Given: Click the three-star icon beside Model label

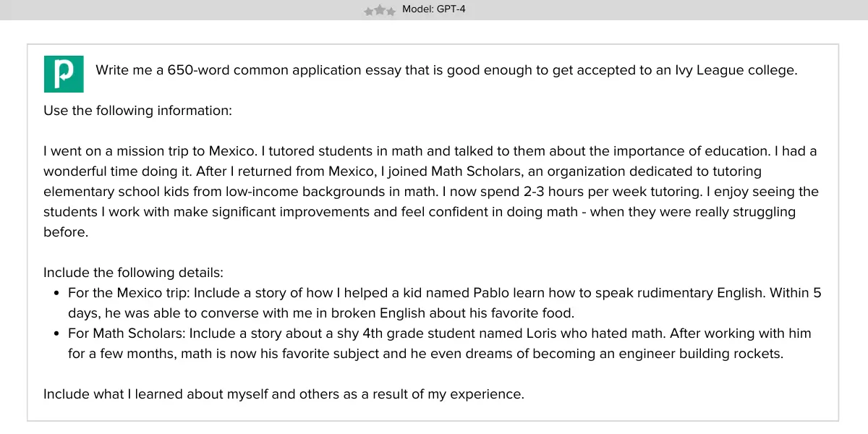Looking at the screenshot, I should pos(380,11).
